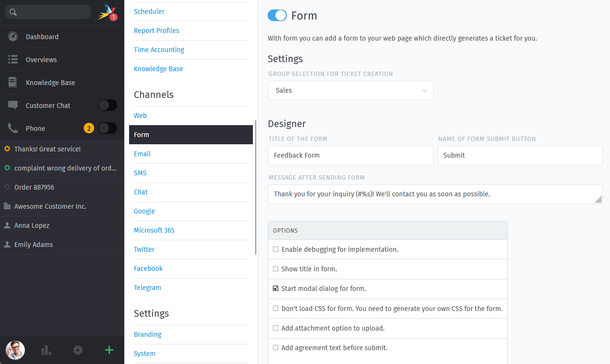Uncheck Start modal dialog for form
The width and height of the screenshot is (610, 364).
pyautogui.click(x=275, y=289)
